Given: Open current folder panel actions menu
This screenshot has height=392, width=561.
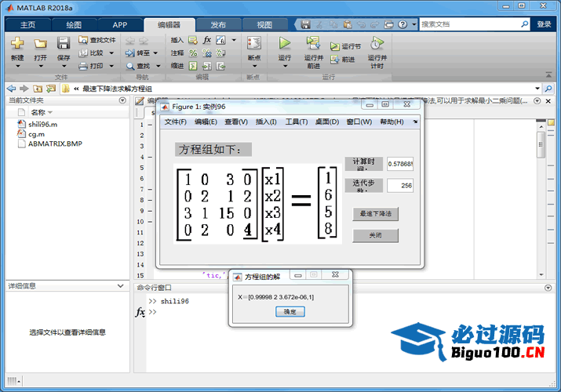Looking at the screenshot, I should pos(122,100).
